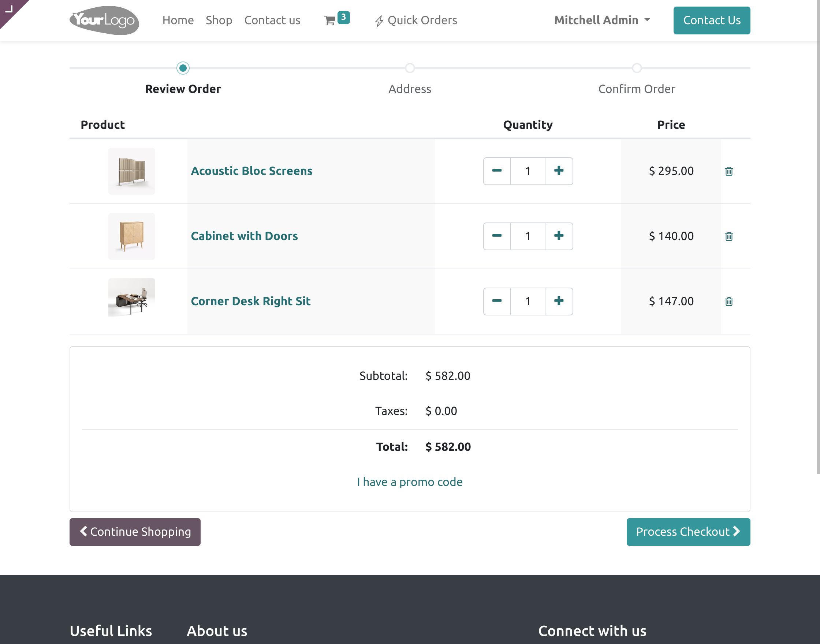The height and width of the screenshot is (644, 820).
Task: Open the Home menu item
Action: point(178,20)
